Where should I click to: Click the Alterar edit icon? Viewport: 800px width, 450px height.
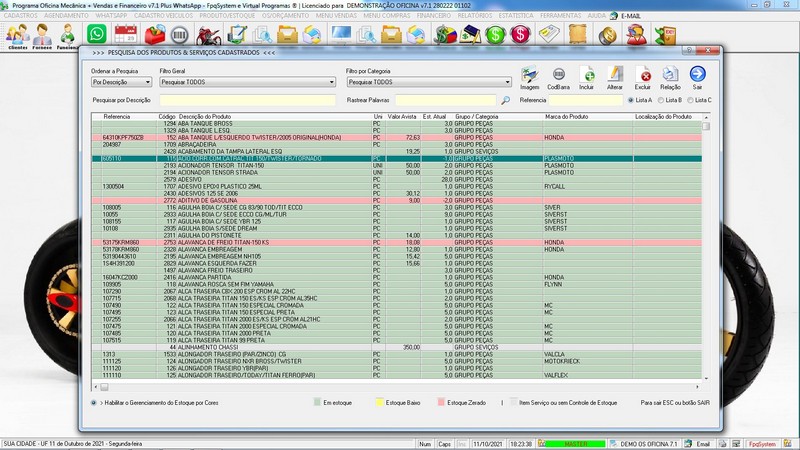tap(616, 74)
